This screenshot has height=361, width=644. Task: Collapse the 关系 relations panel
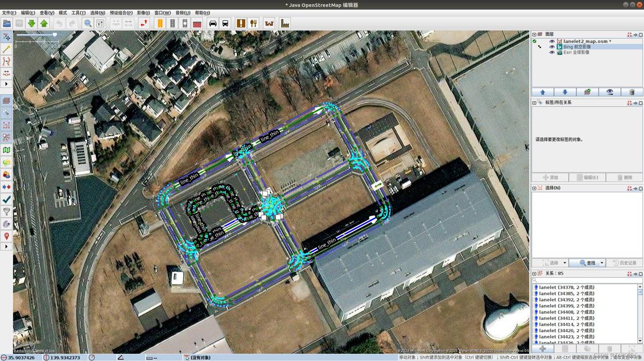point(534,274)
